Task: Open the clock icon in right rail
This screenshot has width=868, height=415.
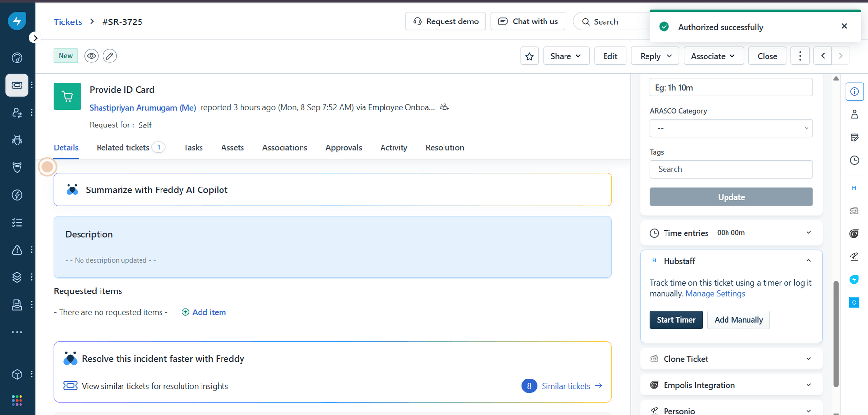Action: coord(854,160)
